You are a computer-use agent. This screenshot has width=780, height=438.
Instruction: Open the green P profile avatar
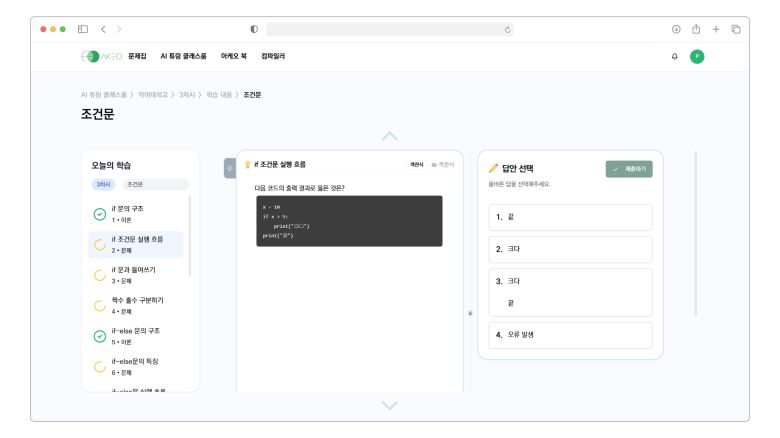coord(697,56)
